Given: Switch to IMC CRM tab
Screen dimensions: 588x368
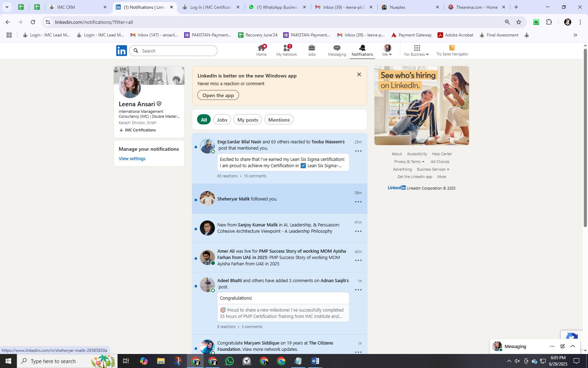Looking at the screenshot, I should pos(78,7).
